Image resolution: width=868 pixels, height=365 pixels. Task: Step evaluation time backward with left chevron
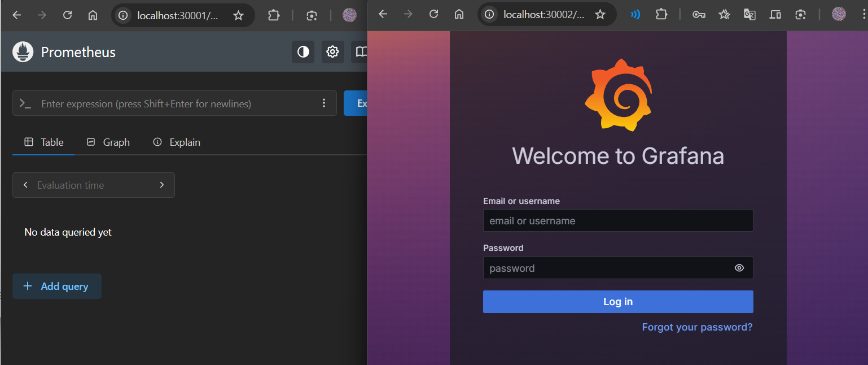coord(25,185)
